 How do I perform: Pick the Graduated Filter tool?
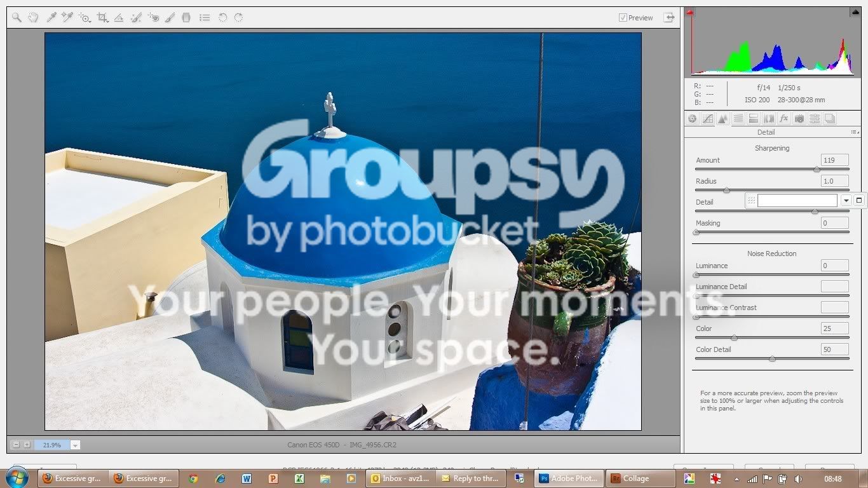click(x=186, y=18)
